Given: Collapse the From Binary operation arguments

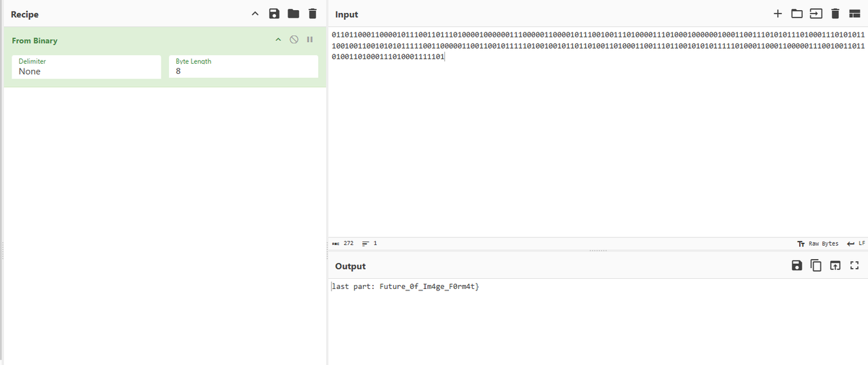Looking at the screenshot, I should (x=278, y=40).
